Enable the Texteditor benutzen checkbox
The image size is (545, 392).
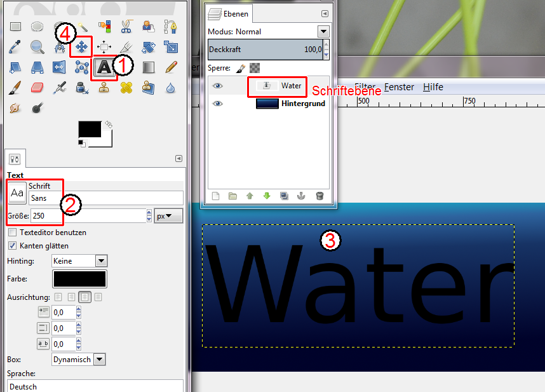(x=13, y=233)
